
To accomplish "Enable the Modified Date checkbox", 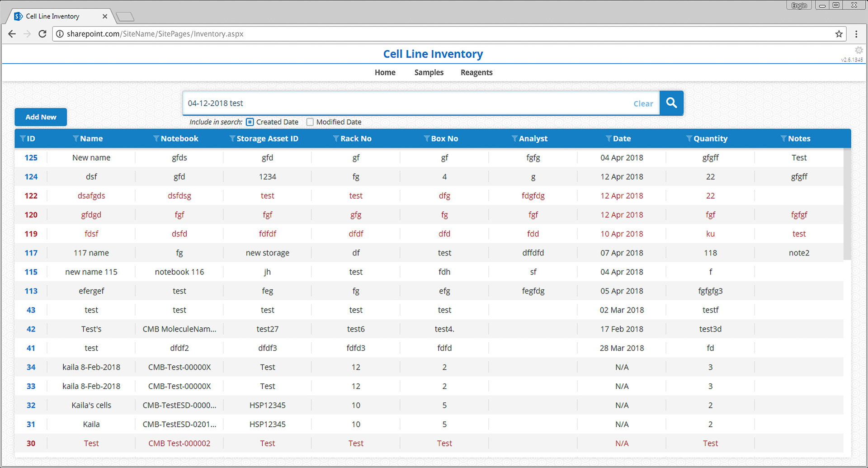I will 310,122.
